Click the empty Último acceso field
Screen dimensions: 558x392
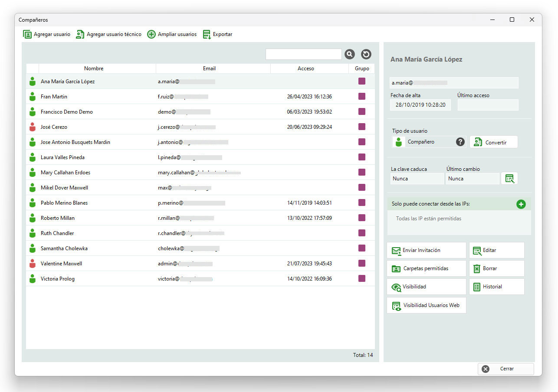tap(488, 105)
